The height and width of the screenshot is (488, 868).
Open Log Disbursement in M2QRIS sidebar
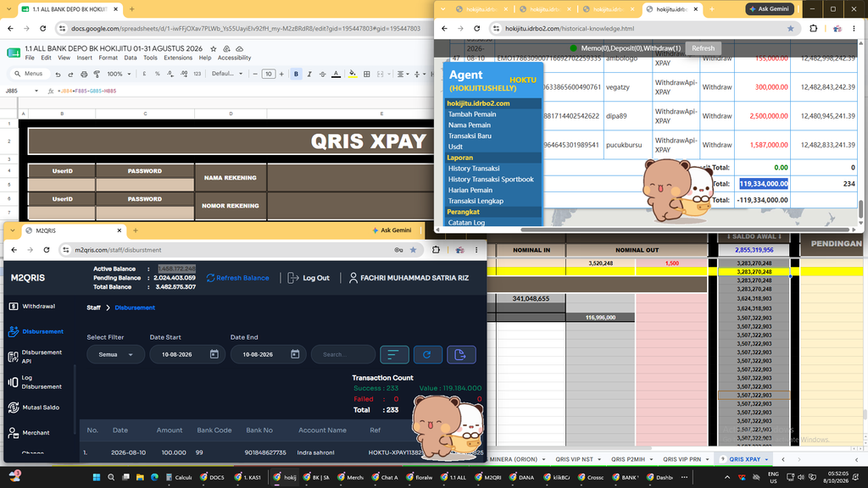(x=35, y=382)
